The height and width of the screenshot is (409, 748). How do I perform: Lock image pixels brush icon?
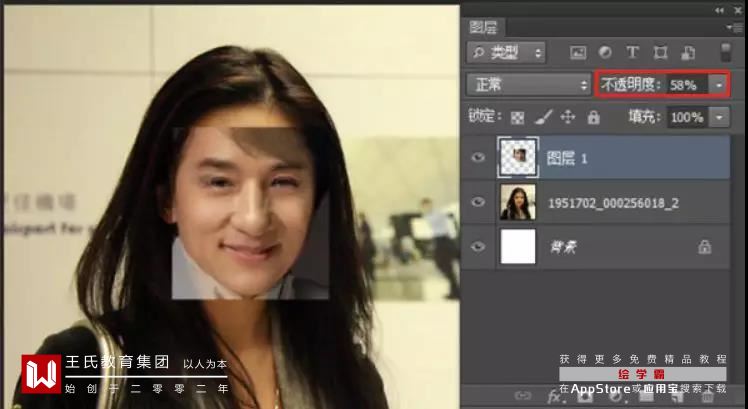(543, 117)
